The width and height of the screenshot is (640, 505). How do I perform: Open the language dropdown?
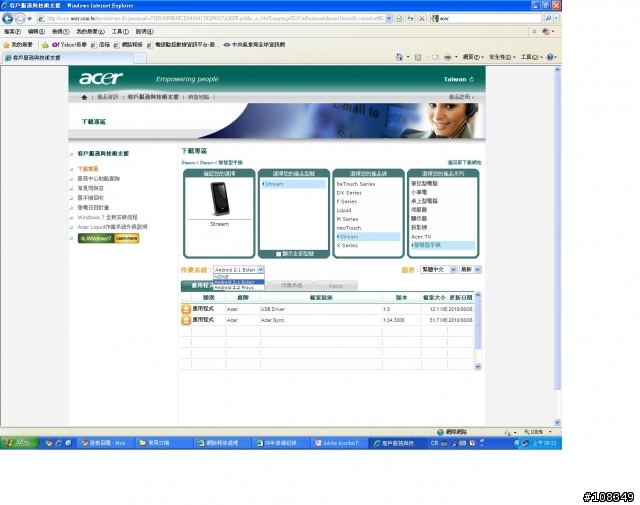point(438,270)
